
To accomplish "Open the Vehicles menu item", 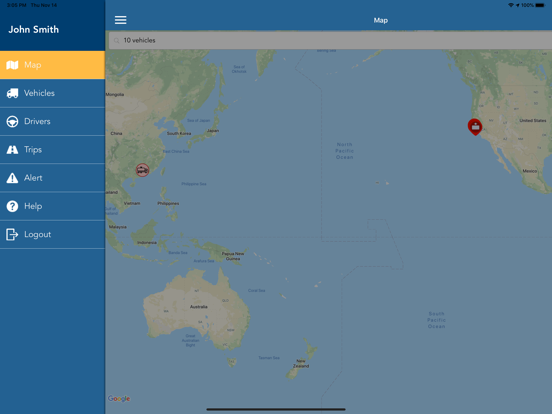I will [52, 93].
